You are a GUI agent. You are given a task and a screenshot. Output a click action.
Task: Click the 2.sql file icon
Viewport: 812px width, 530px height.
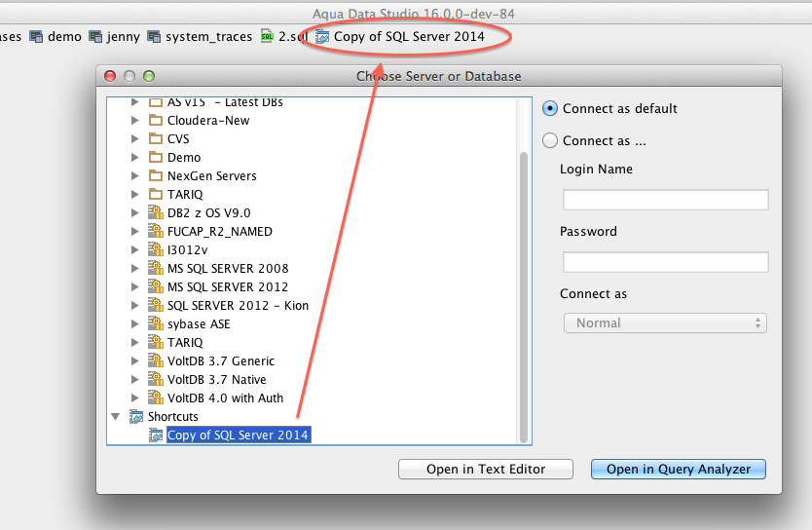tap(267, 36)
